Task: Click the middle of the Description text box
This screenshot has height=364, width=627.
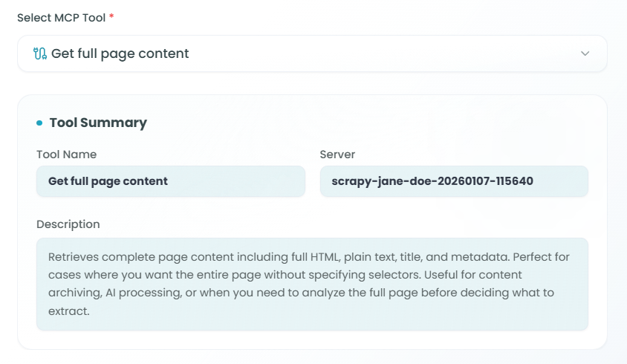Action: tap(312, 284)
